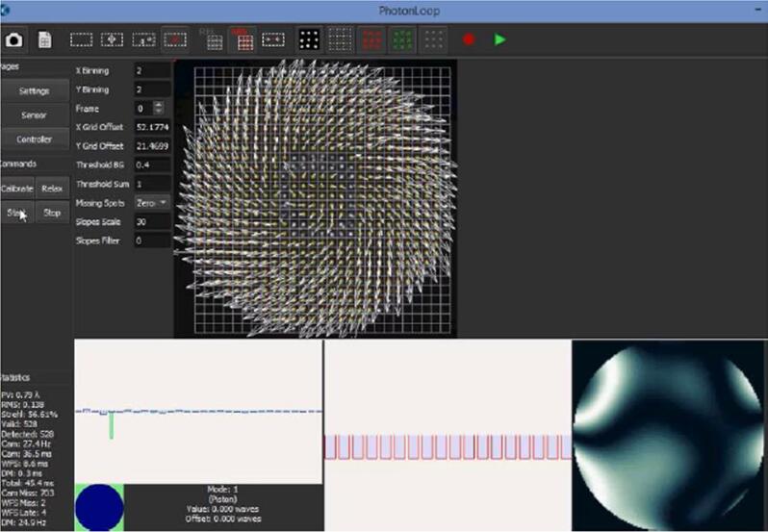Switch to the Controller page
Viewport: 768px width, 532px height.
click(x=35, y=139)
